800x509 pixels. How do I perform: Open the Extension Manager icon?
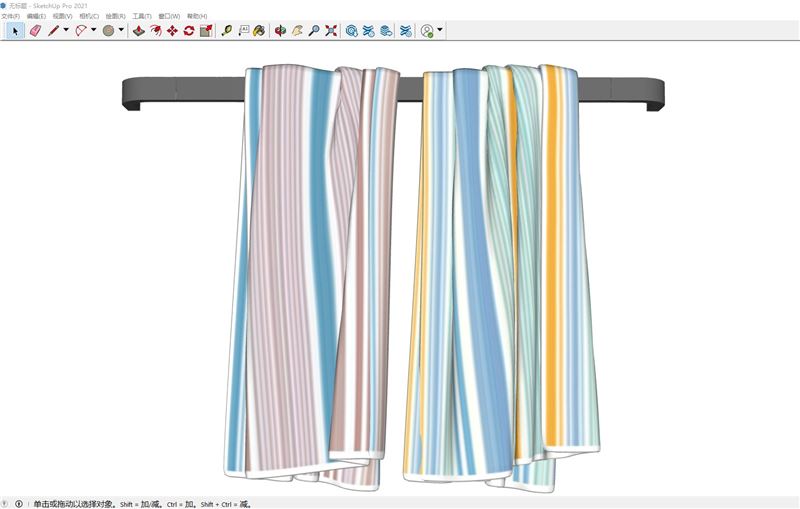[x=406, y=31]
